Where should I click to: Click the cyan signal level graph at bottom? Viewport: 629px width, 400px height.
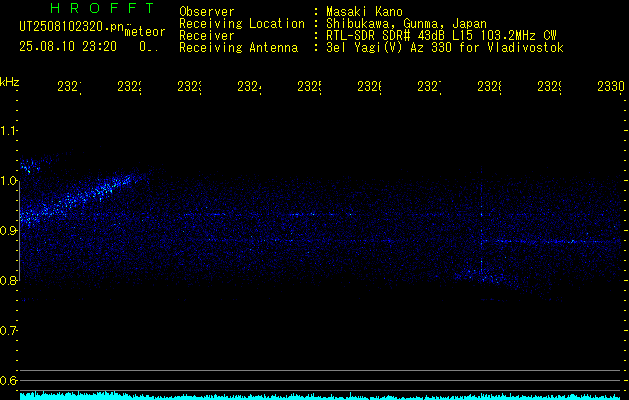[x=322, y=396]
